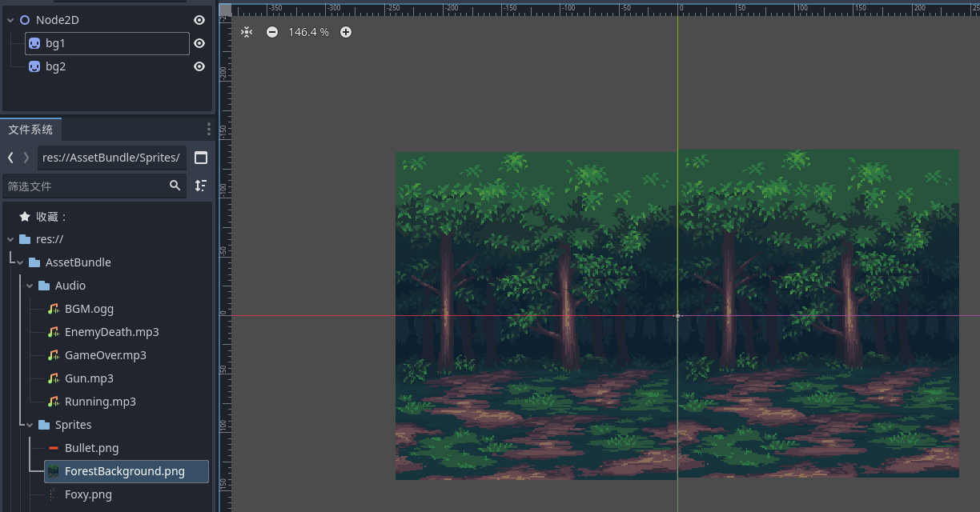Collapse the res:// root folder

click(10, 239)
